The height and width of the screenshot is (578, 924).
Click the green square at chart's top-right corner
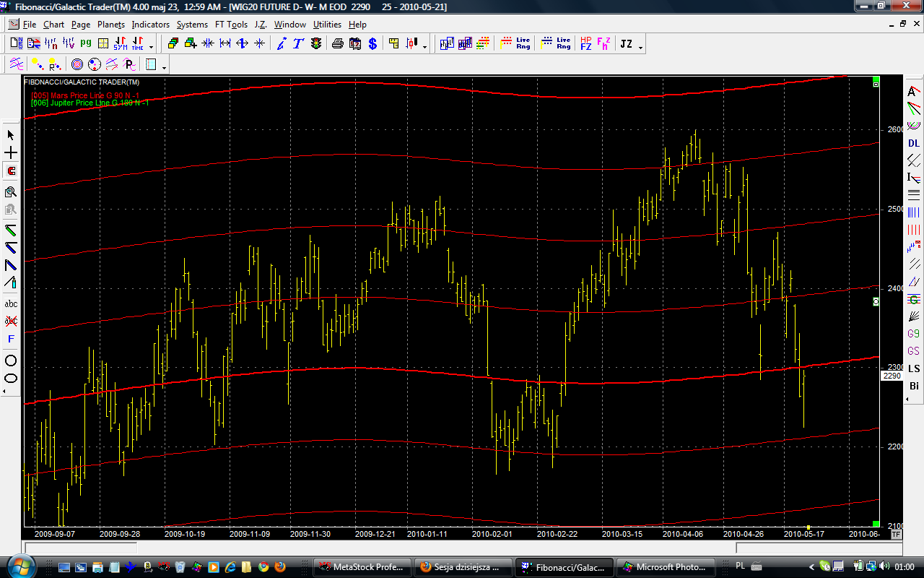pyautogui.click(x=876, y=79)
